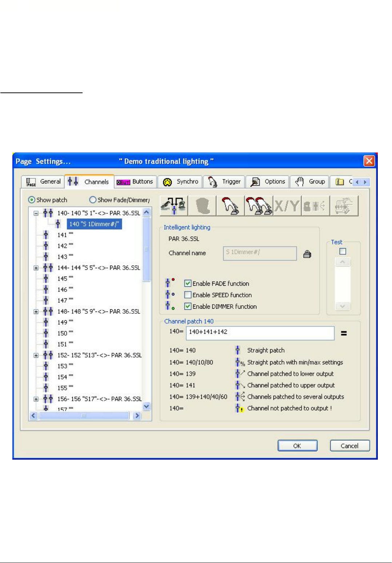The image size is (392, 563).
Task: Click the channel tree scroll up arrow
Action: (147, 212)
